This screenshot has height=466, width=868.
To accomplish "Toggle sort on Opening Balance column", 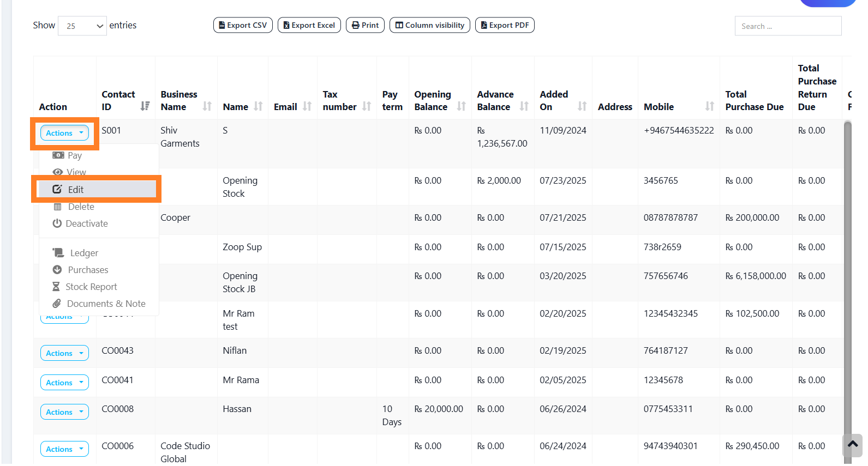I will coord(461,106).
